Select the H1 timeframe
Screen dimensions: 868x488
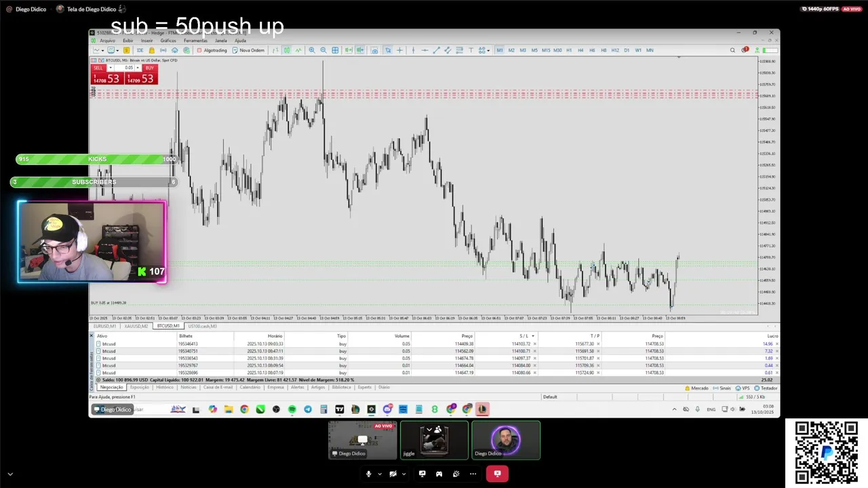569,50
